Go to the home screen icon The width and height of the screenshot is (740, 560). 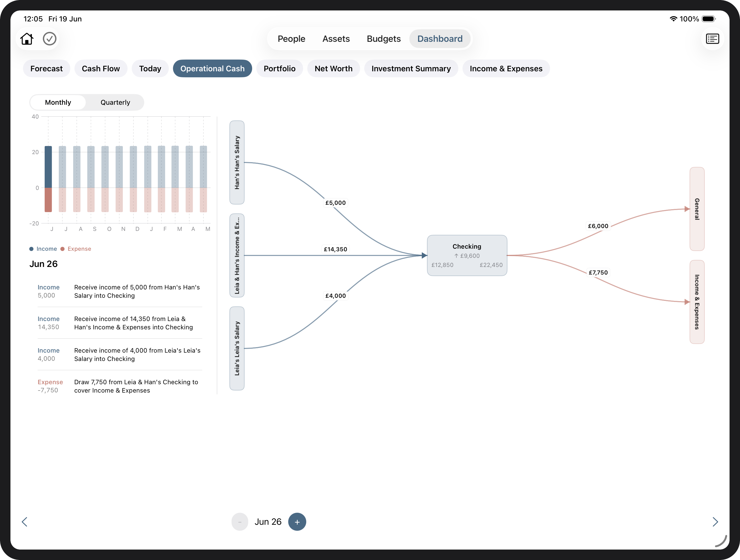(27, 39)
